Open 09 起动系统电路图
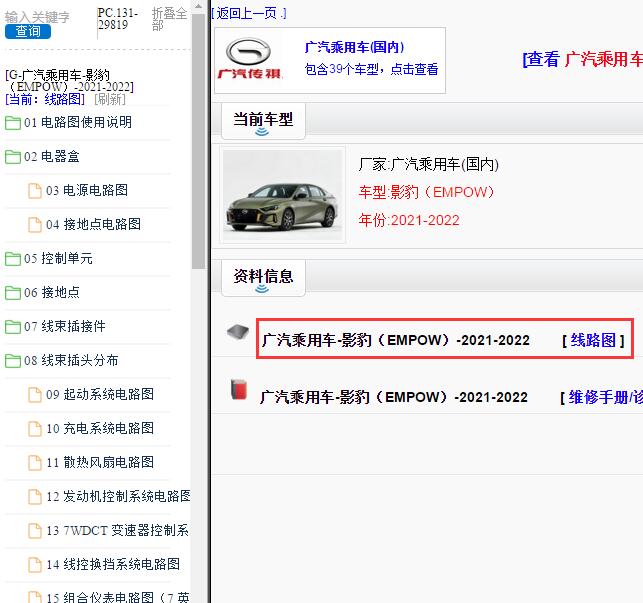 point(100,395)
